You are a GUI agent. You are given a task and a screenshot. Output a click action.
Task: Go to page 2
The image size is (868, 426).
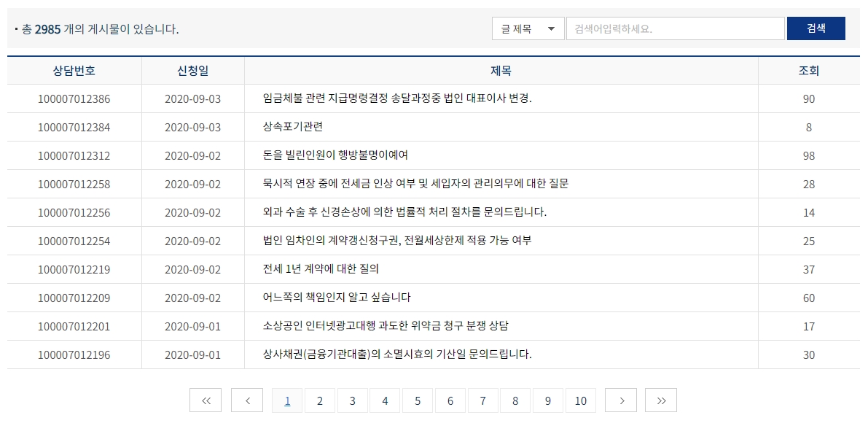pyautogui.click(x=319, y=400)
